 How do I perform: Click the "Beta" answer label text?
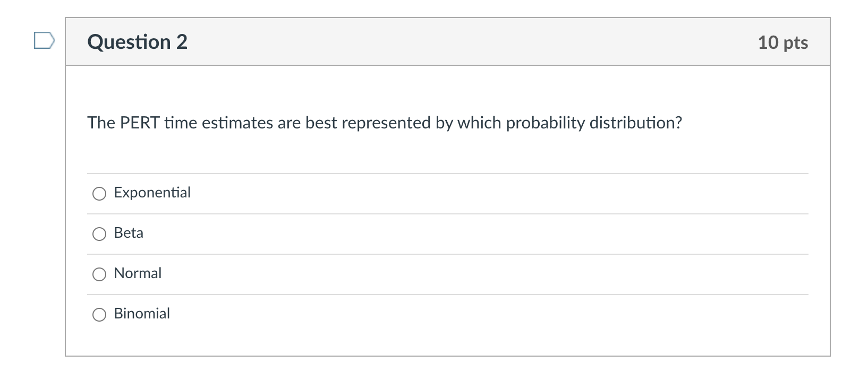tap(129, 233)
